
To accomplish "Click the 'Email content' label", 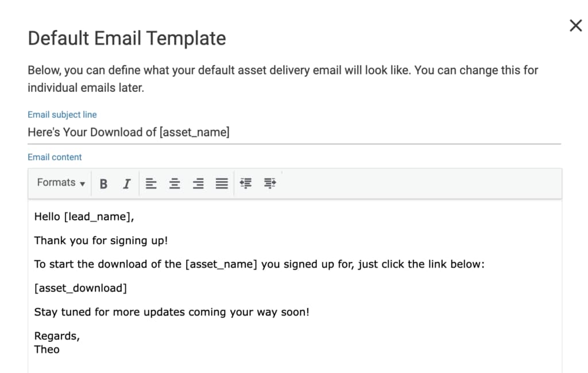I will [55, 157].
